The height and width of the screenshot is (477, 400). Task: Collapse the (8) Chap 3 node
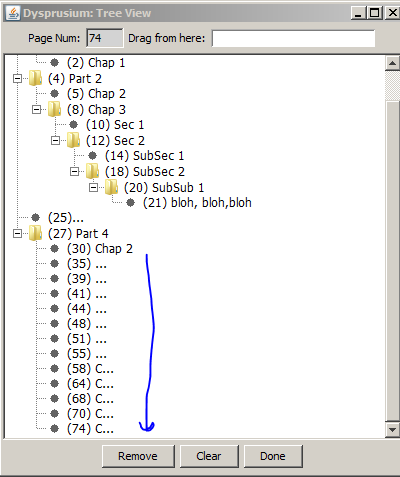coord(36,109)
